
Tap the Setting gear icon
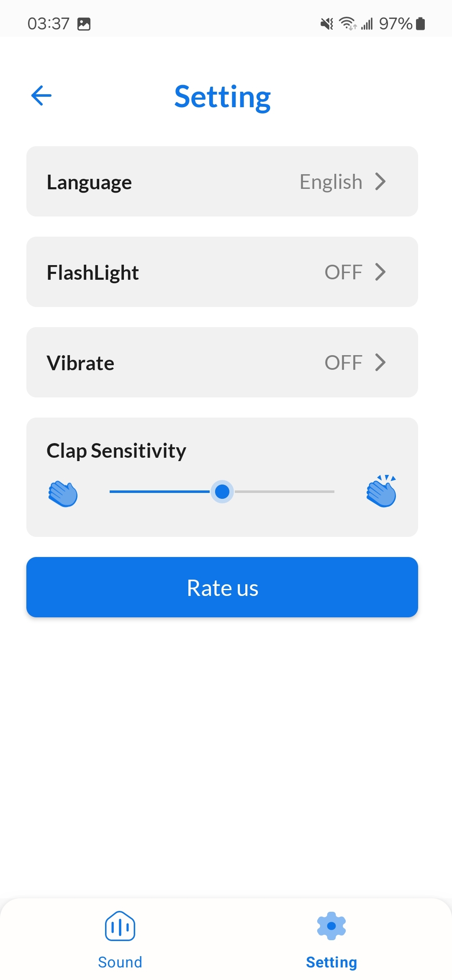tap(331, 926)
